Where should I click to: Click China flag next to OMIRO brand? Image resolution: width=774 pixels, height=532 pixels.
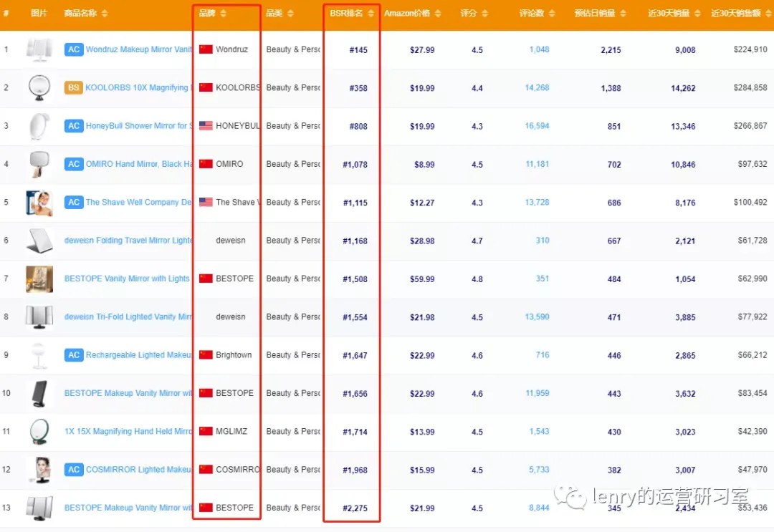coord(206,164)
